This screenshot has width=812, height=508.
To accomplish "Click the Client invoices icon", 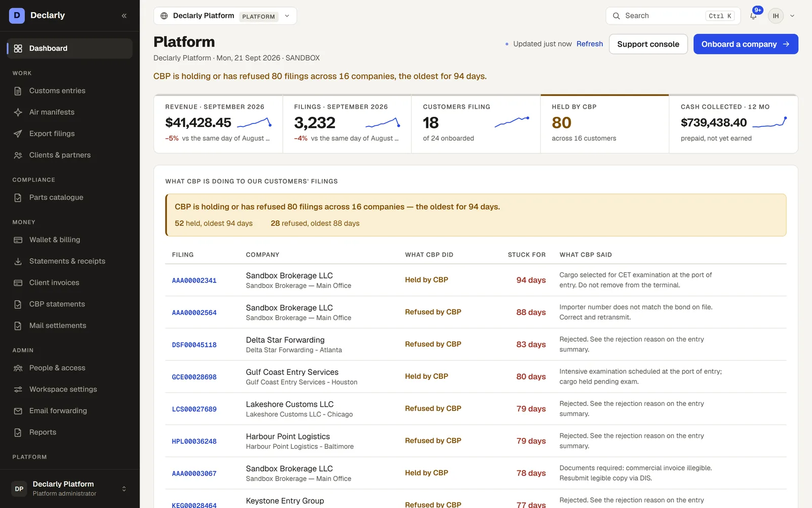I will click(18, 282).
